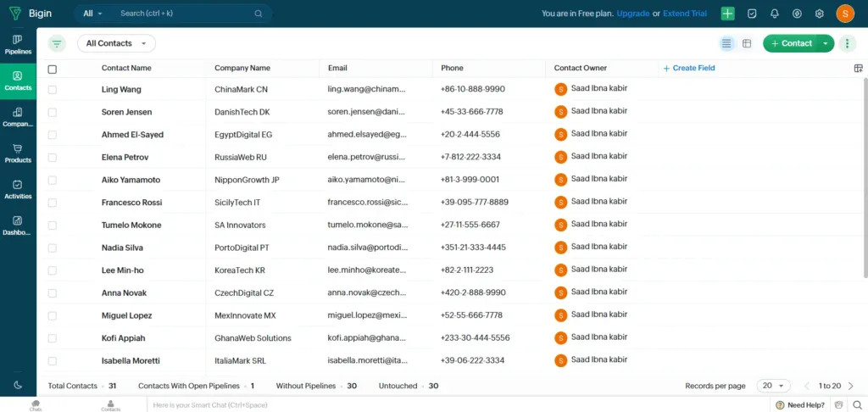The image size is (868, 412).
Task: Open the Products module
Action: tap(18, 153)
